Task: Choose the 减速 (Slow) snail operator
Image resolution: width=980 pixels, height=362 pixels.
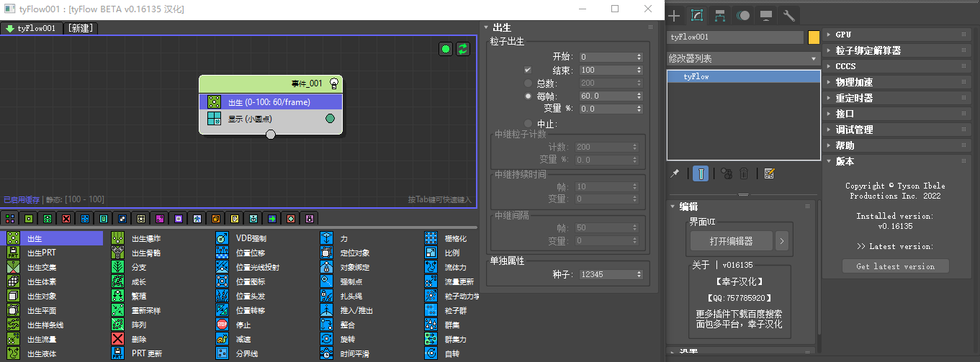Action: 222,339
